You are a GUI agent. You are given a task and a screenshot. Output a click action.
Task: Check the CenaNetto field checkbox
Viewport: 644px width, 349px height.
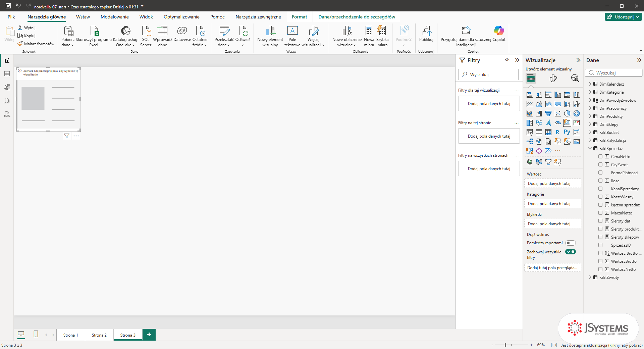[600, 156]
